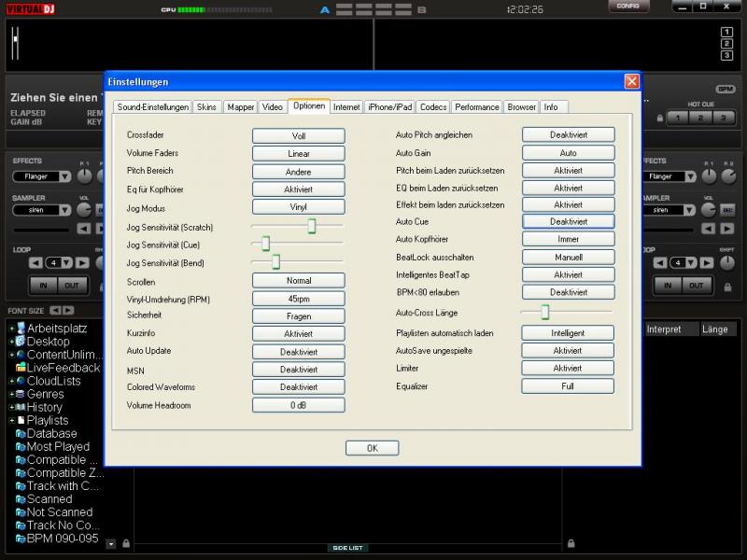Select the Most Played folder
Viewport: 747px width, 560px height.
click(58, 447)
